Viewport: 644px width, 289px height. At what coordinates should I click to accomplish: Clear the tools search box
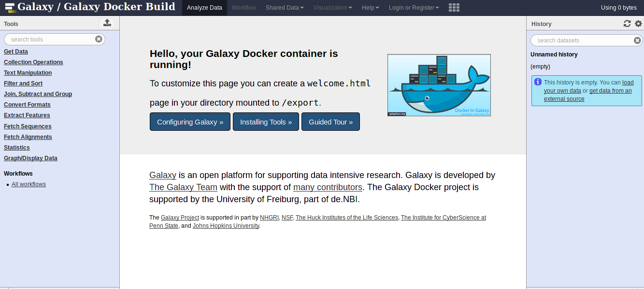[x=99, y=39]
